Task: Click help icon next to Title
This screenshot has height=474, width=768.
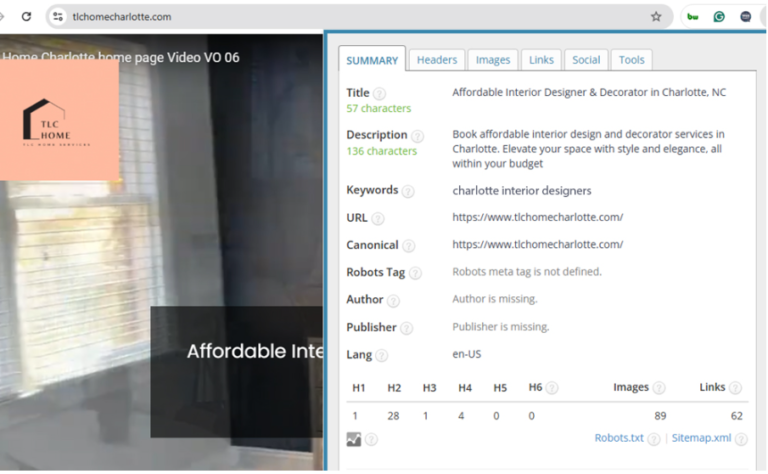Action: click(x=380, y=94)
